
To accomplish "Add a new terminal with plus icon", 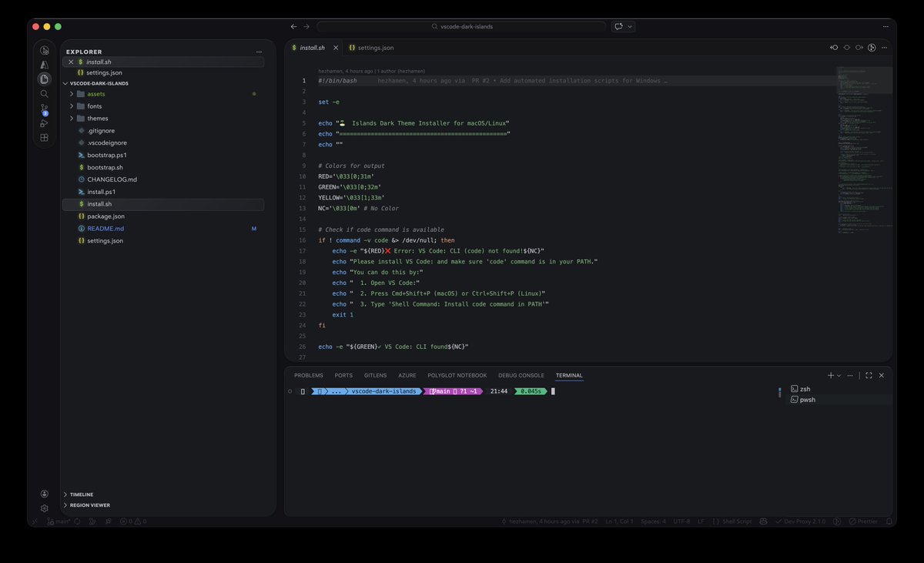I will [831, 375].
